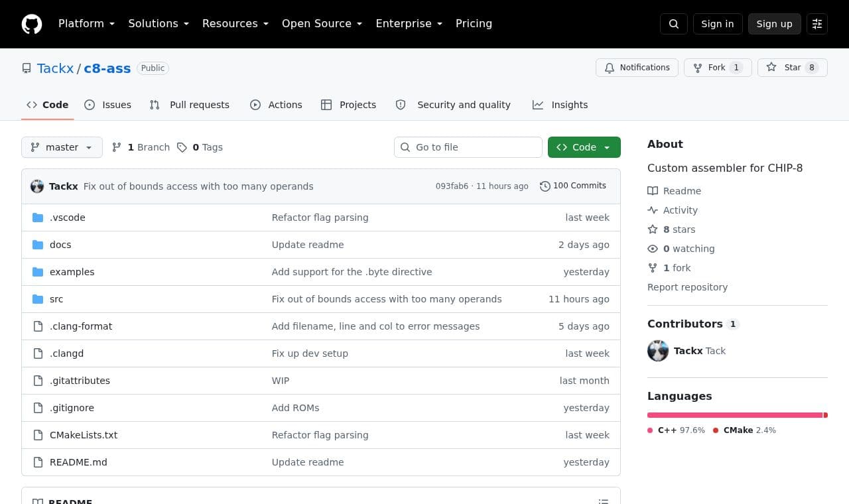Click the docs folder icon
Screen dimensions: 849x504
pyautogui.click(x=38, y=245)
